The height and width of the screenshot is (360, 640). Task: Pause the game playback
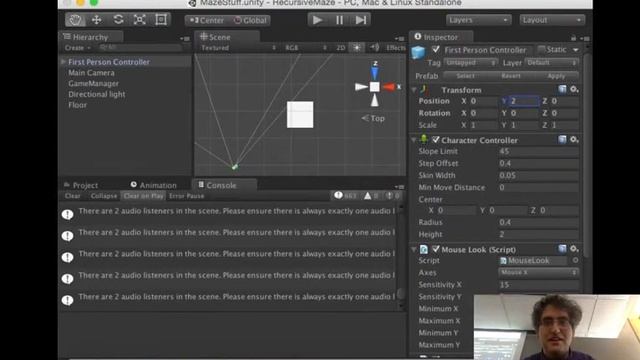(339, 20)
